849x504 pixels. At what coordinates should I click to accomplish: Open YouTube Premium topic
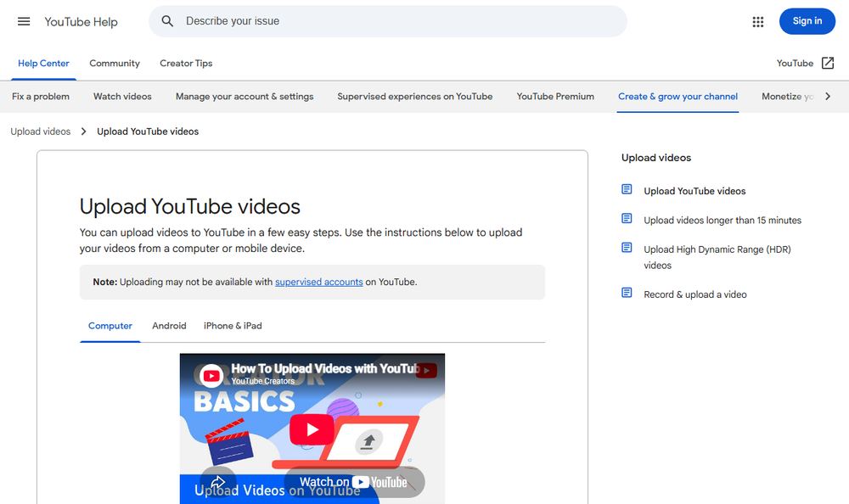555,97
